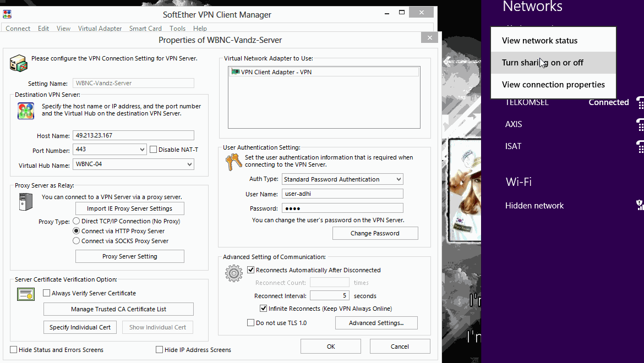
Task: Click the TELKOMSEL dial-up phone icon
Action: point(640,102)
